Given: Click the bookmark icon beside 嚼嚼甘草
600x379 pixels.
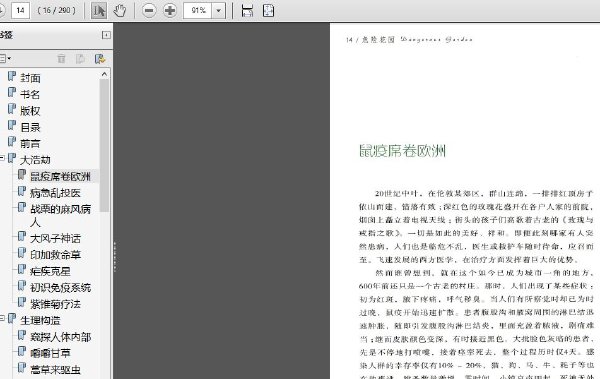Looking at the screenshot, I should [x=22, y=351].
